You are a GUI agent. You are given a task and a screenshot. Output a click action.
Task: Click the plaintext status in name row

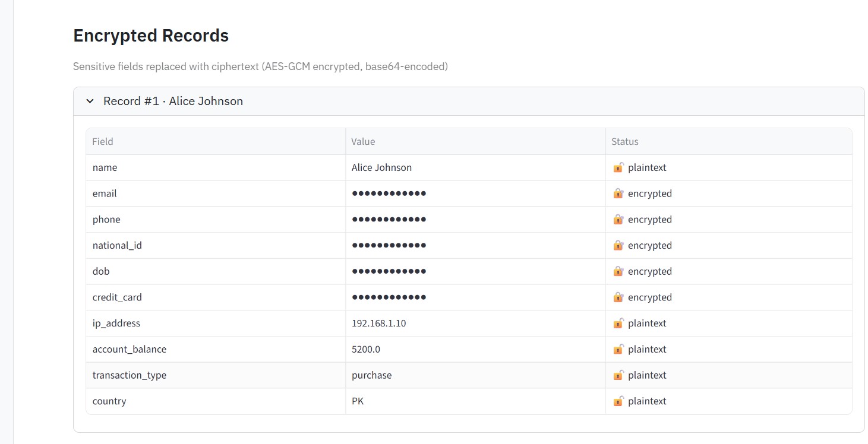pos(647,167)
